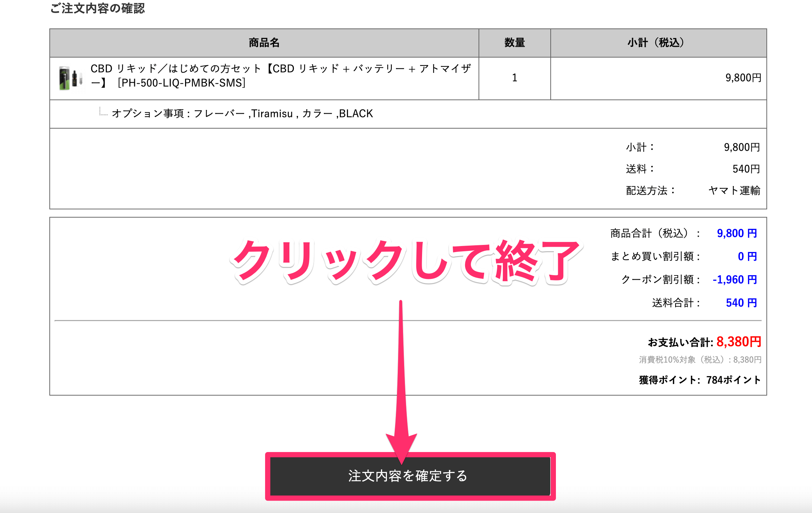Screen dimensions: 812x513
Task: Click the option branch icon before オプション事項
Action: point(103,112)
